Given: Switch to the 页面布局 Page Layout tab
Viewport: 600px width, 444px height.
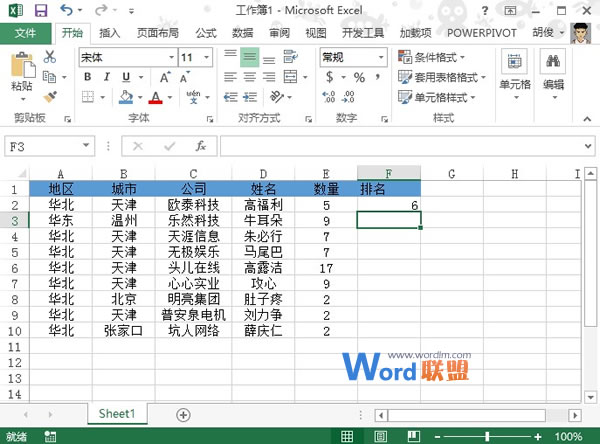Looking at the screenshot, I should (158, 33).
